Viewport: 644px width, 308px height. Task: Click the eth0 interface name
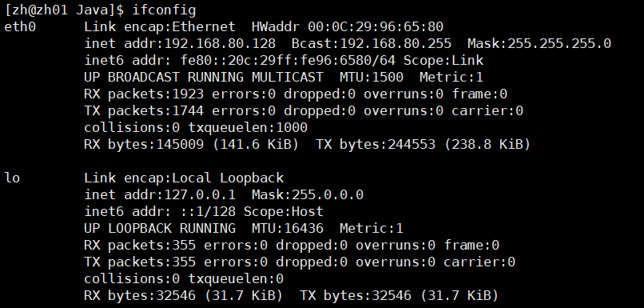tap(20, 26)
